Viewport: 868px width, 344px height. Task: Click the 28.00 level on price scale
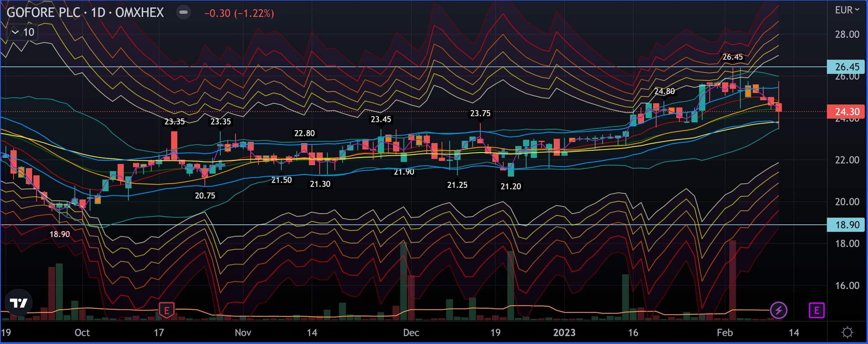(847, 34)
